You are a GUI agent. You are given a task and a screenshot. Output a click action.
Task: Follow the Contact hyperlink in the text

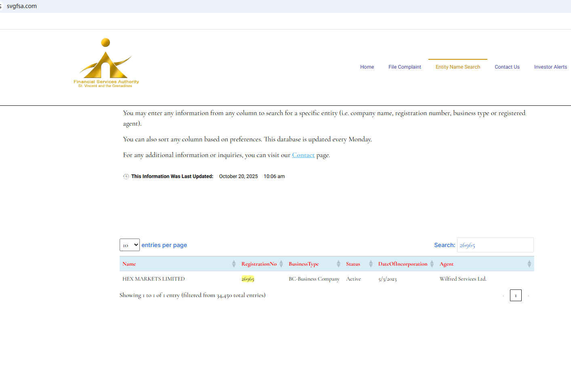[303, 155]
